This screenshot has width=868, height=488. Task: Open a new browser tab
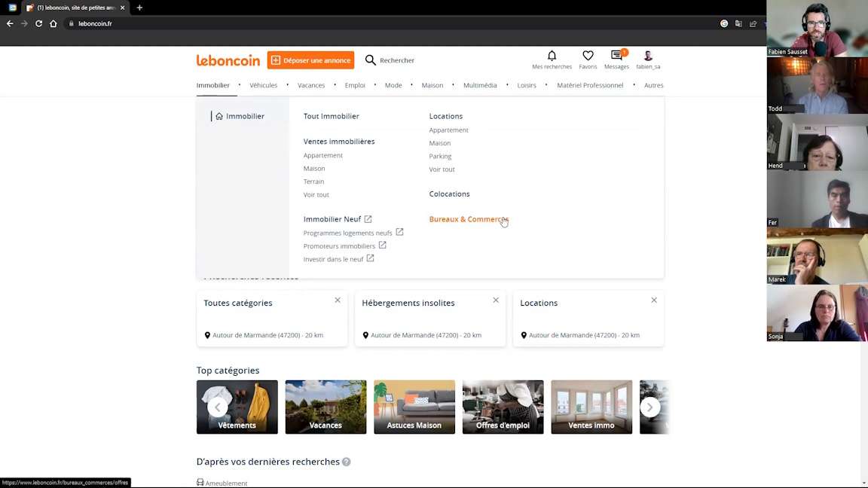[139, 8]
